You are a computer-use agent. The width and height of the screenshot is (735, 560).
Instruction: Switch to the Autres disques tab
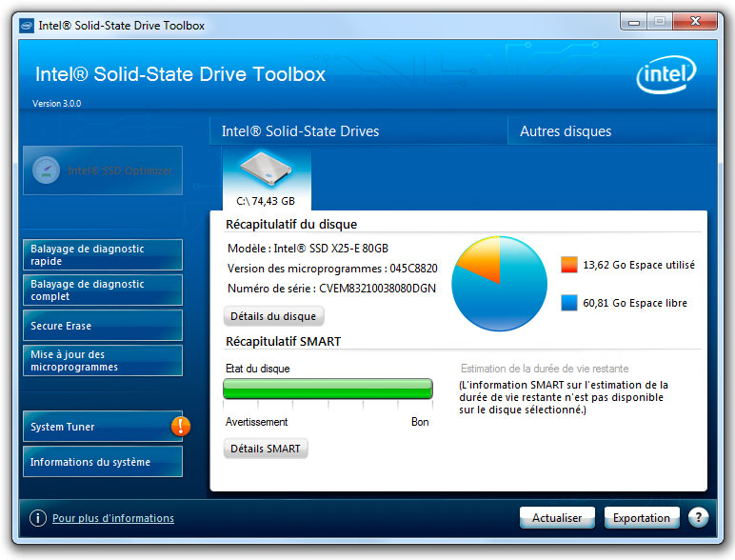612,131
